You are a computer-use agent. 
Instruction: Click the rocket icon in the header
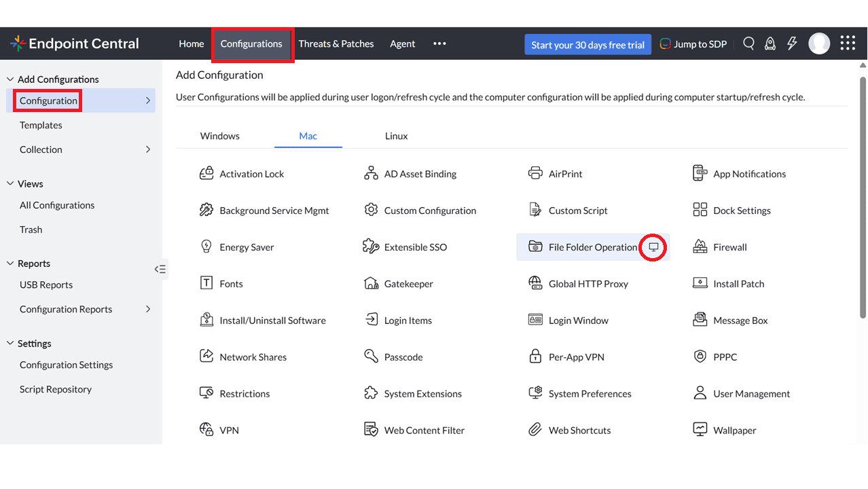[x=770, y=43]
